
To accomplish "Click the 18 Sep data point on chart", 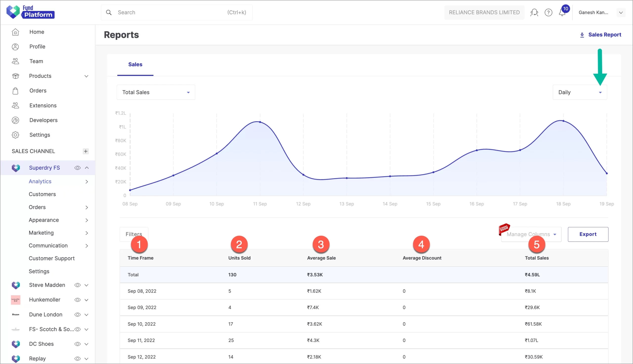I will 563,121.
